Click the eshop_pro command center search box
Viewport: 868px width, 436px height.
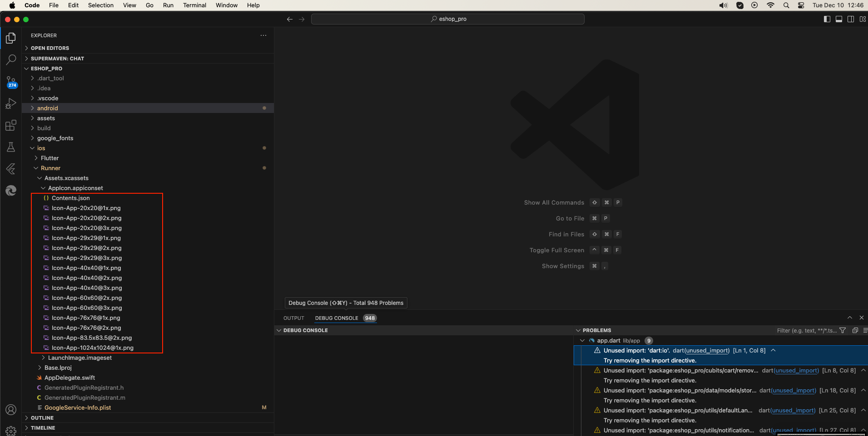448,19
